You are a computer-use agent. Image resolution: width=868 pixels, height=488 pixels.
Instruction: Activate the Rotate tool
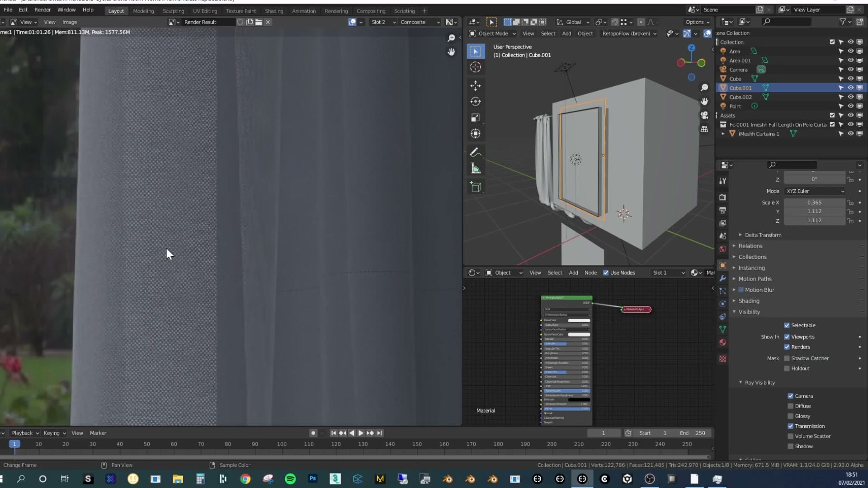[x=475, y=101]
